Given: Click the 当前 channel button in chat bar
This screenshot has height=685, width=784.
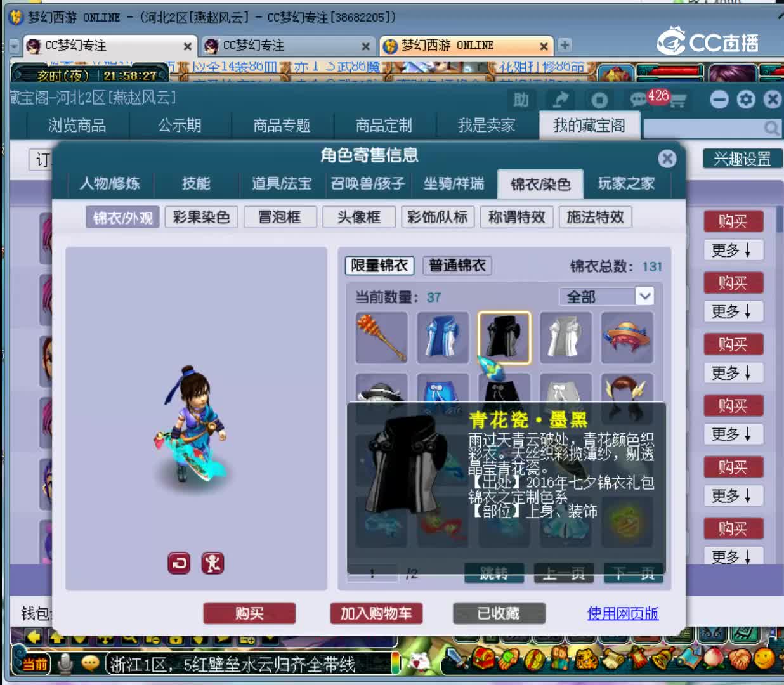Looking at the screenshot, I should point(36,664).
